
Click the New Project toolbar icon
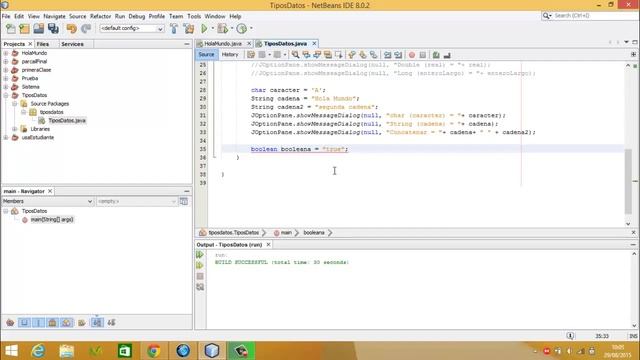click(x=24, y=29)
